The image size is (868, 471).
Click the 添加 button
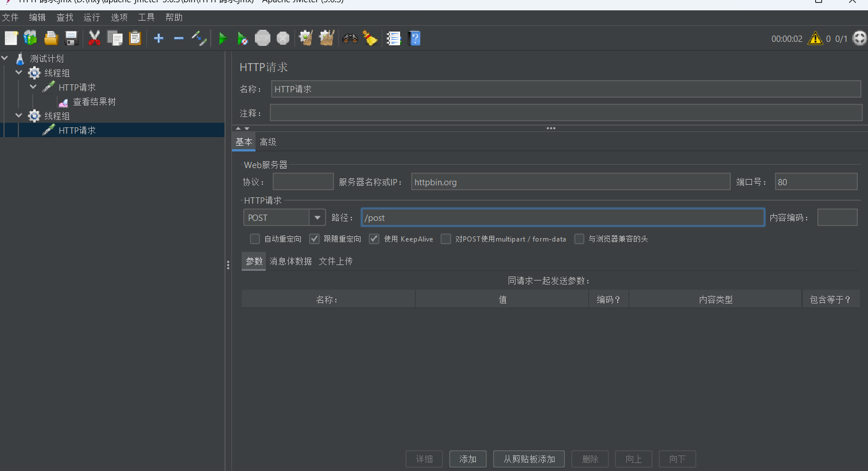point(468,459)
